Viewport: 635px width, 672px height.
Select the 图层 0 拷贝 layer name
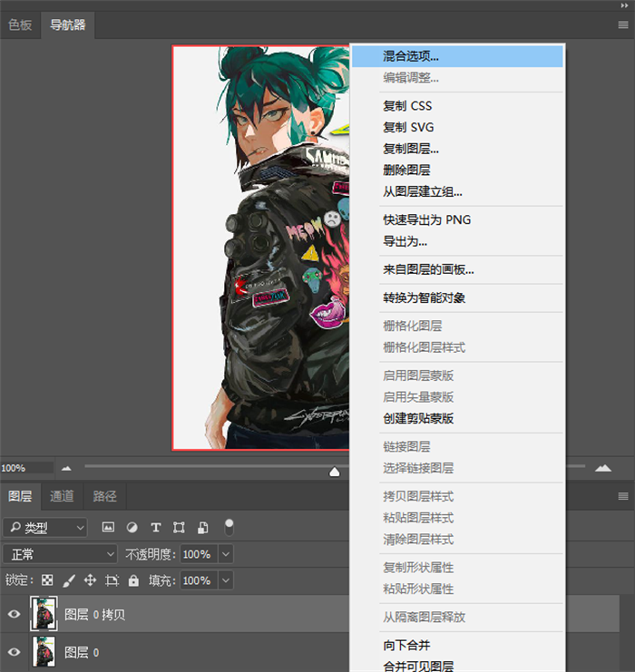click(x=94, y=614)
